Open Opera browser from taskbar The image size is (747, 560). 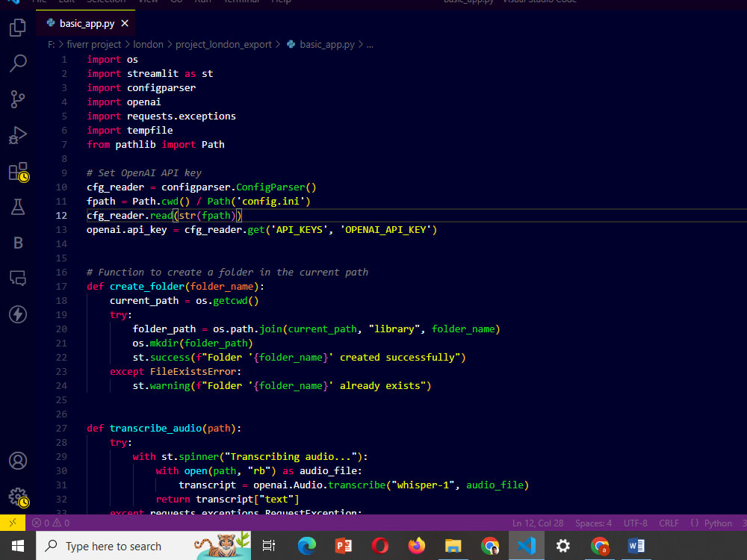pos(380,546)
